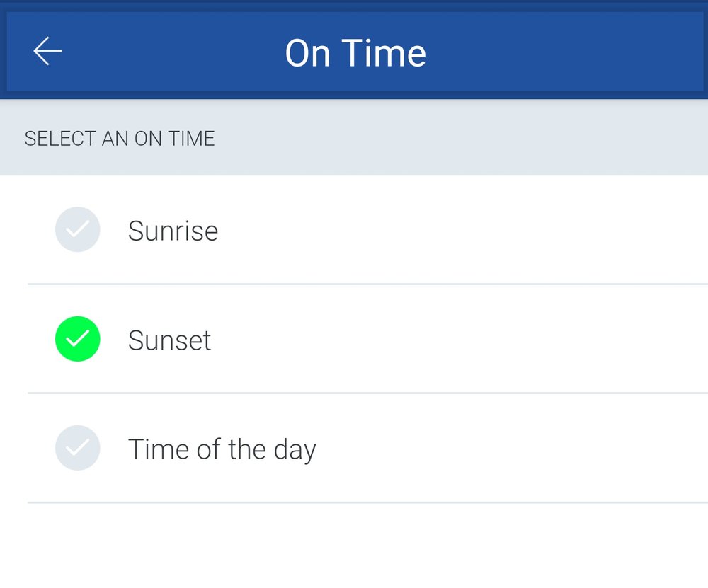Tap the blue header bar right of title
Image resolution: width=708 pixels, height=588 pixels.
[x=564, y=52]
